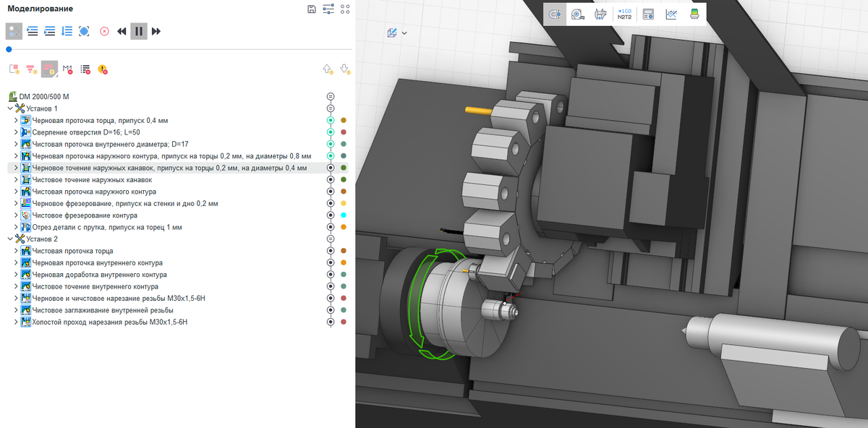Click the first indent-list step icon
Image resolution: width=868 pixels, height=428 pixels.
(x=33, y=31)
